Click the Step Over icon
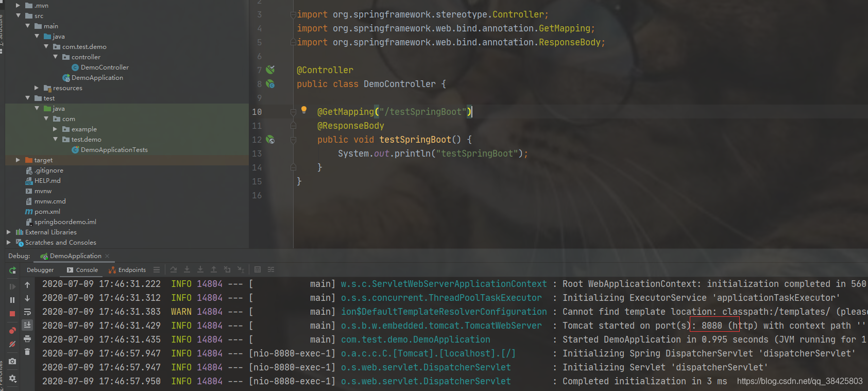The image size is (868, 391). (x=174, y=269)
